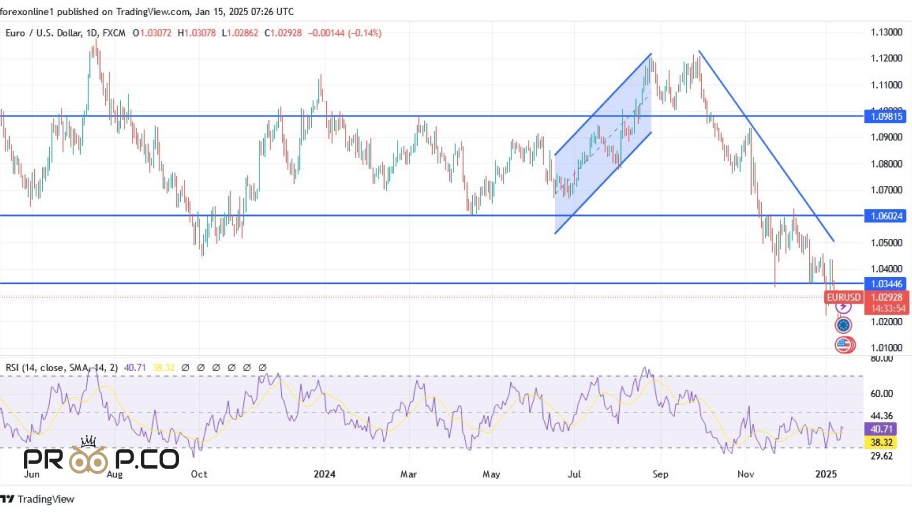The width and height of the screenshot is (912, 513).
Task: Click the 1.12000 price axis label
Action: point(886,58)
